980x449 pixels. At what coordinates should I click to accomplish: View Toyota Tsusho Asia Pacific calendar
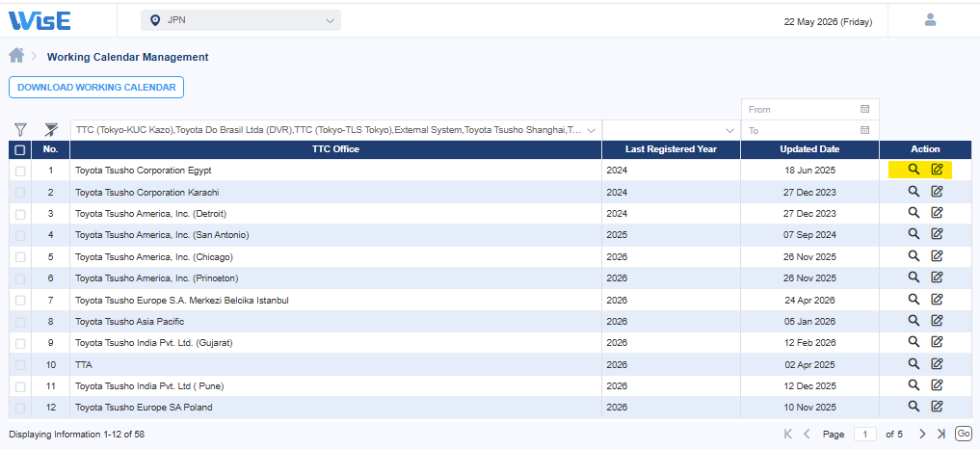(x=914, y=320)
